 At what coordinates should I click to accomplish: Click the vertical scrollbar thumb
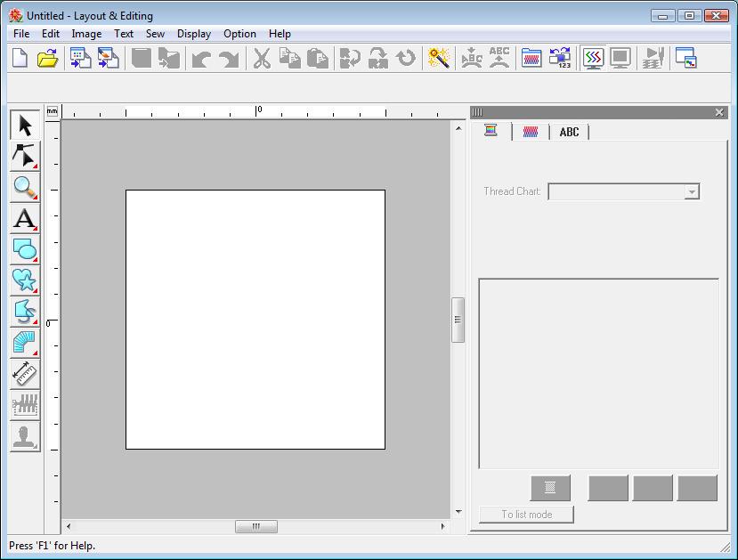pyautogui.click(x=458, y=320)
